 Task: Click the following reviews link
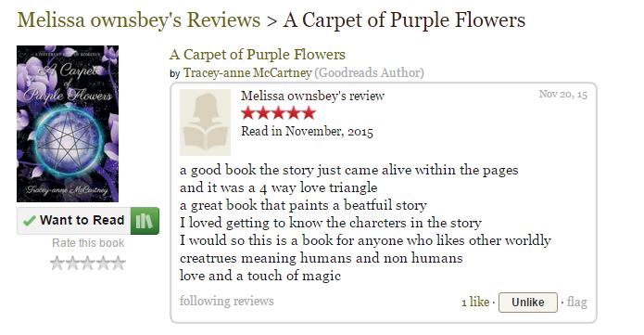tap(227, 301)
